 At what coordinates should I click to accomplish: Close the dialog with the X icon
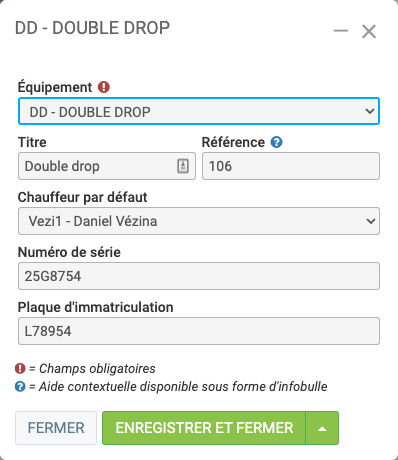369,32
